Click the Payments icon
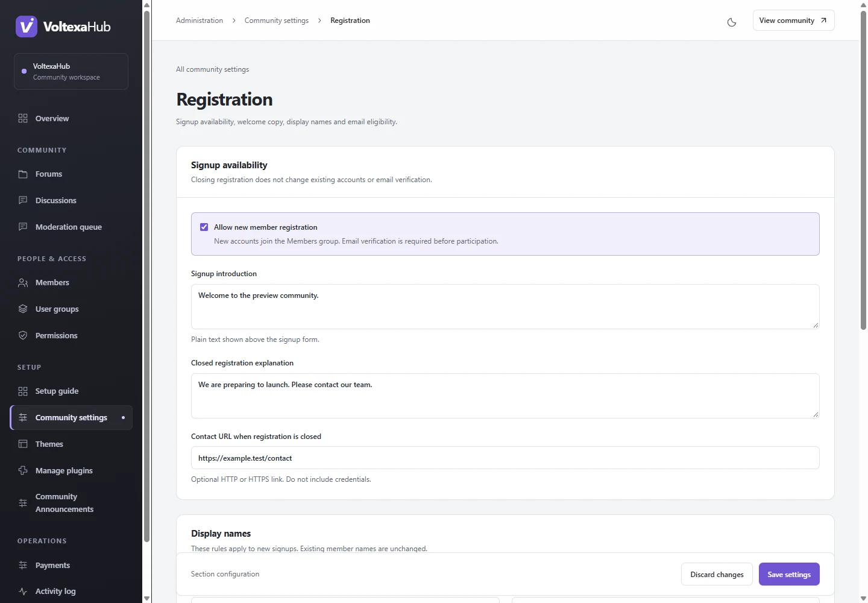This screenshot has height=603, width=868. pyautogui.click(x=23, y=565)
